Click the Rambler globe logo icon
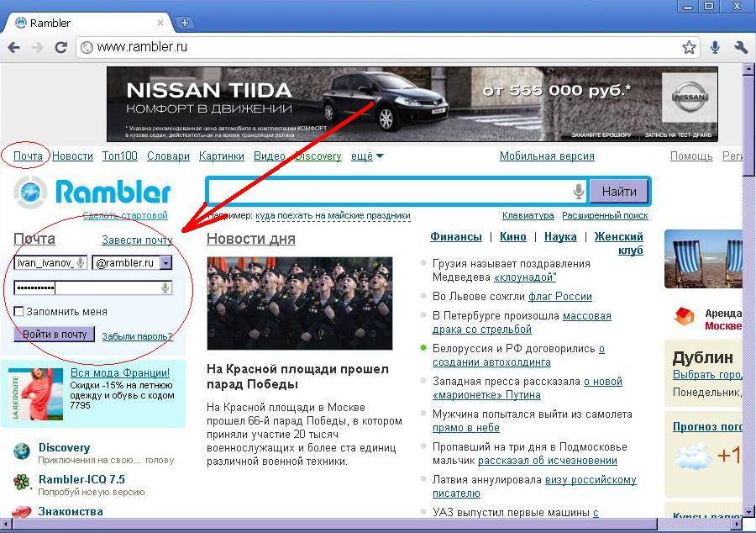Screen dimensions: 756x533 30,192
